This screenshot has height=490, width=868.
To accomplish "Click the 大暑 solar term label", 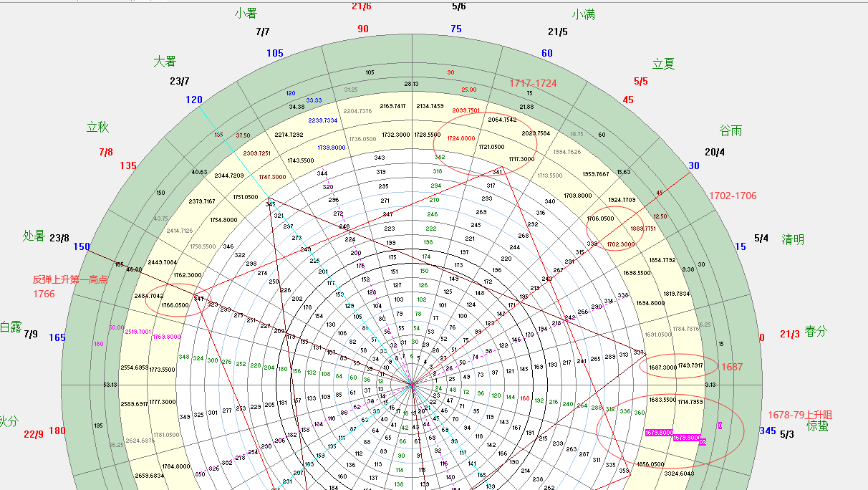I will click(165, 62).
